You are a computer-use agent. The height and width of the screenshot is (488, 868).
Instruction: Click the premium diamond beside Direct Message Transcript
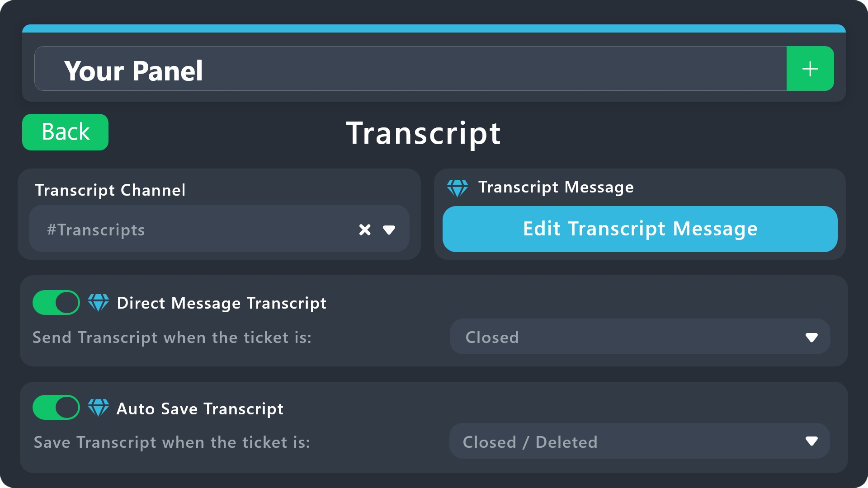(x=98, y=303)
